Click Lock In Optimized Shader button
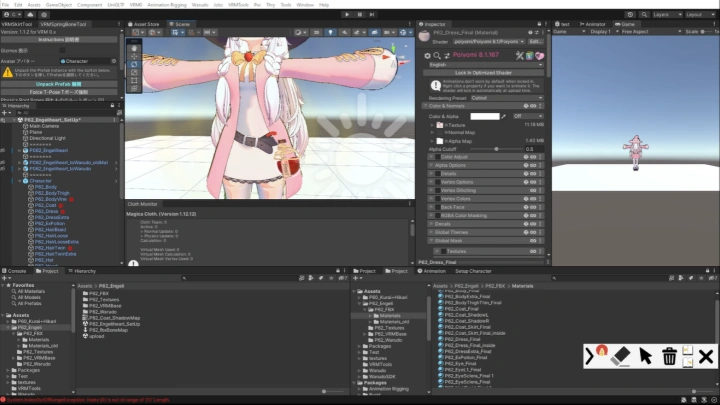 tap(485, 73)
